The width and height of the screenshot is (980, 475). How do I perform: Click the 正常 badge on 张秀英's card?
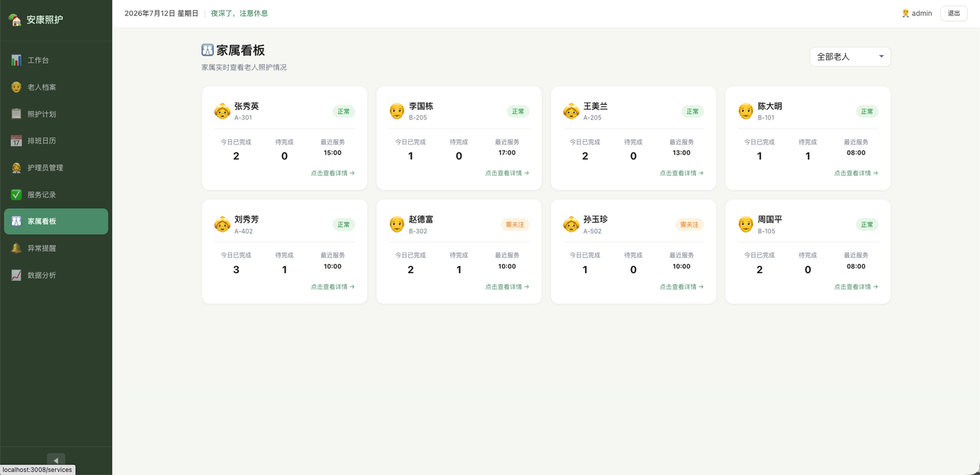[344, 112]
